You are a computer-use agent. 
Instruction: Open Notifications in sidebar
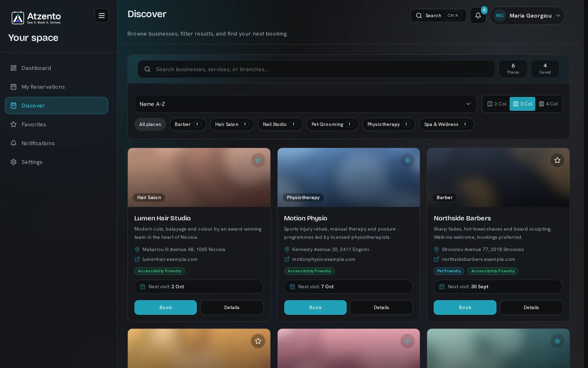57,143
